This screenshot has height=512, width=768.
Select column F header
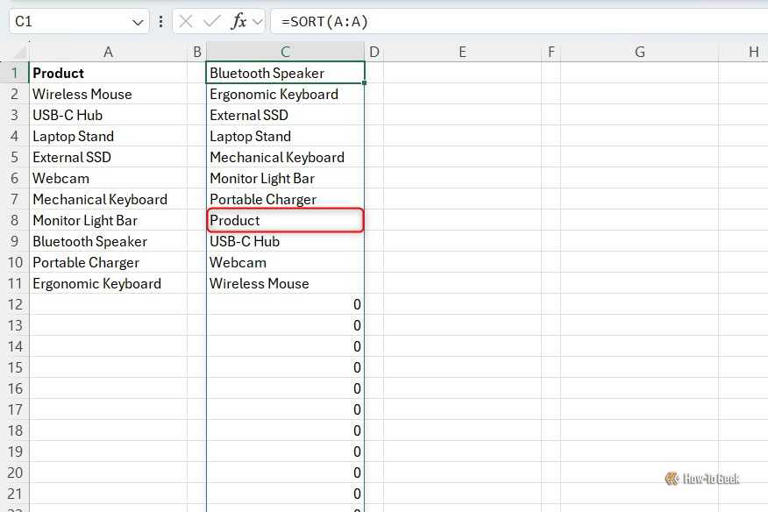551,52
